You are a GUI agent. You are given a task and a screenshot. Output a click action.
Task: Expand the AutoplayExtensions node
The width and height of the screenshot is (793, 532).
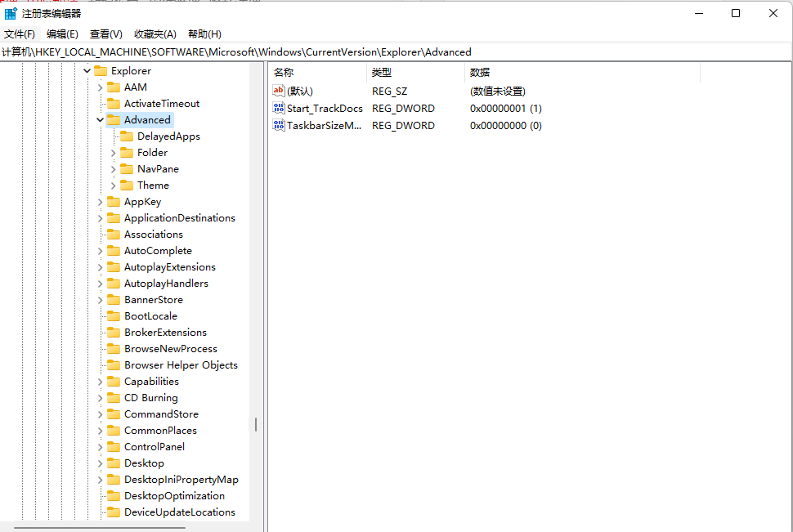pyautogui.click(x=100, y=266)
